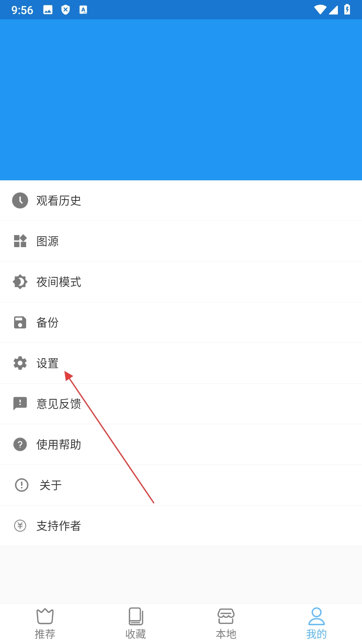This screenshot has height=644, width=362.
Task: Tap the feedback bubble icon for 意见反馈
Action: click(20, 403)
